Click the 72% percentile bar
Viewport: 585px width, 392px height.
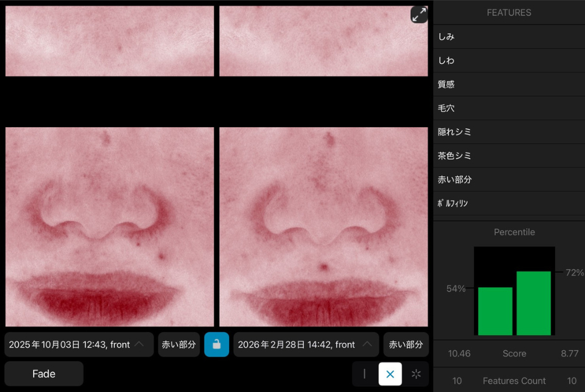click(x=534, y=303)
